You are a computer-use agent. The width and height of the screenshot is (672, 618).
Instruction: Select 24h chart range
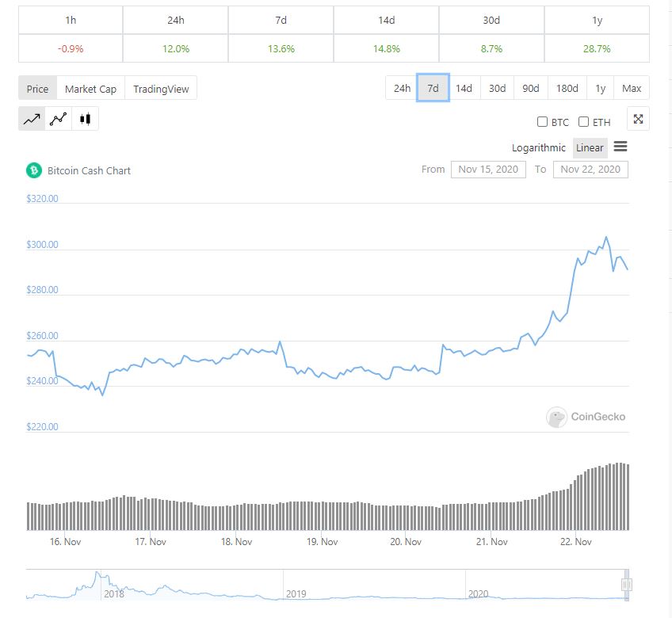[402, 88]
